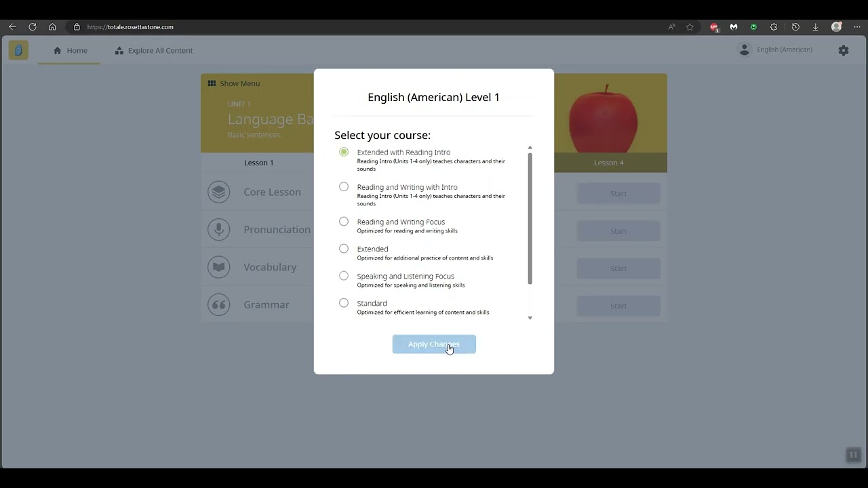Open browser history clock icon
This screenshot has height=488, width=868.
coord(795,27)
